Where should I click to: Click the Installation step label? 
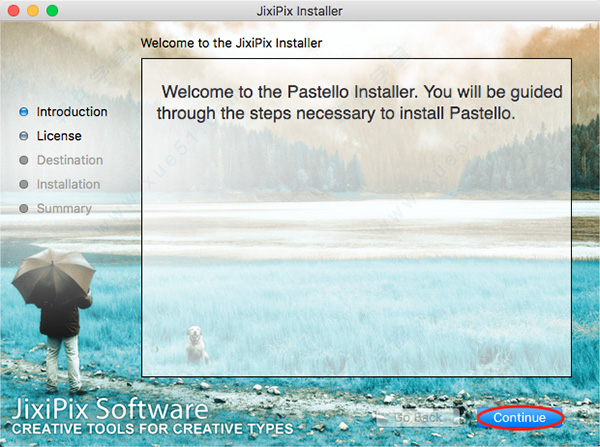tap(68, 184)
